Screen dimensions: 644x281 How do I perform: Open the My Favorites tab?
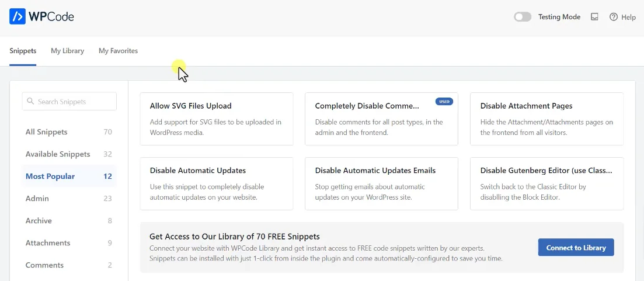[118, 51]
